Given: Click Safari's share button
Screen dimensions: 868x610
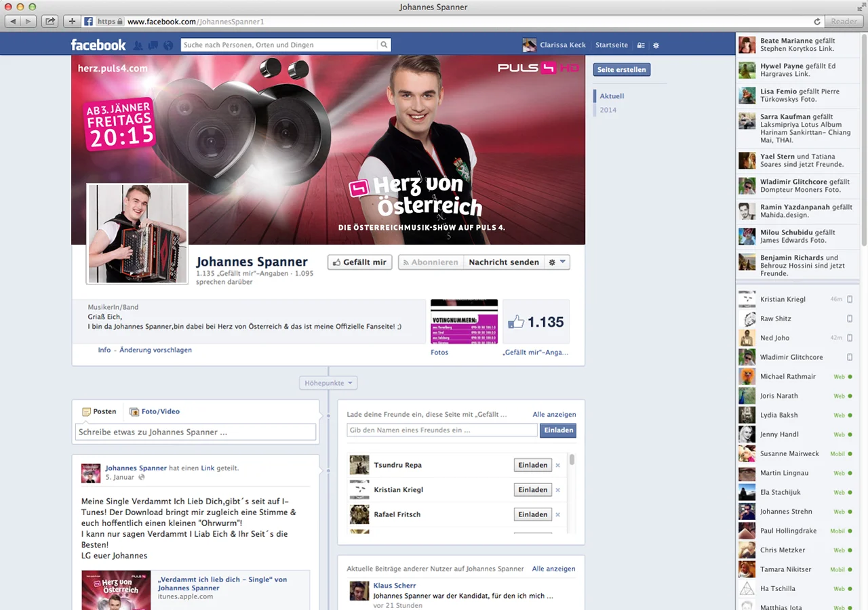Looking at the screenshot, I should 50,22.
